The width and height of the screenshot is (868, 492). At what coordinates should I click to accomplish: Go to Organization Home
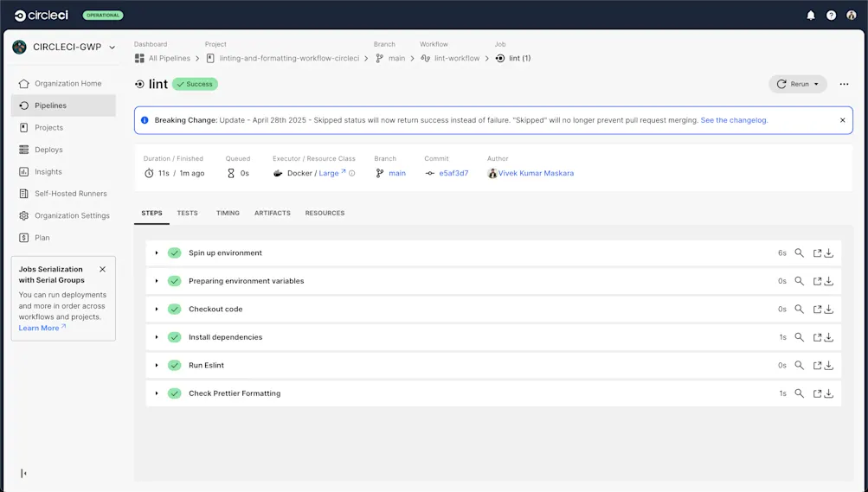63,84
